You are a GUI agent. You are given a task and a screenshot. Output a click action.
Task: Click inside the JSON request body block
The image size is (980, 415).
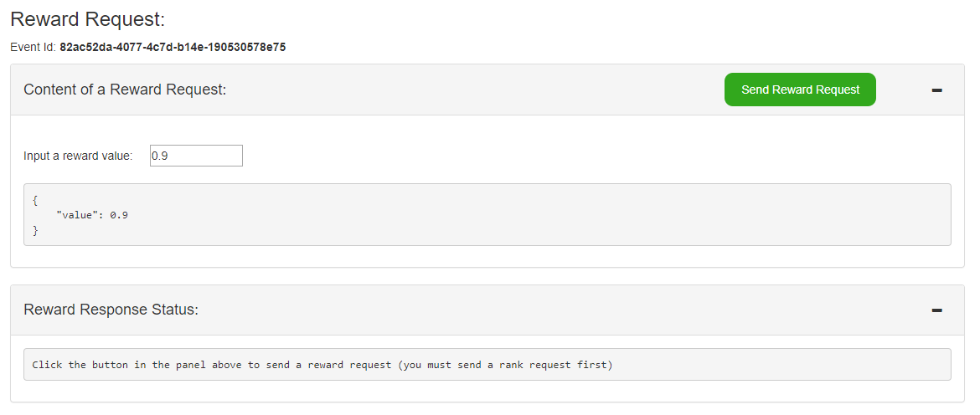[x=487, y=215]
